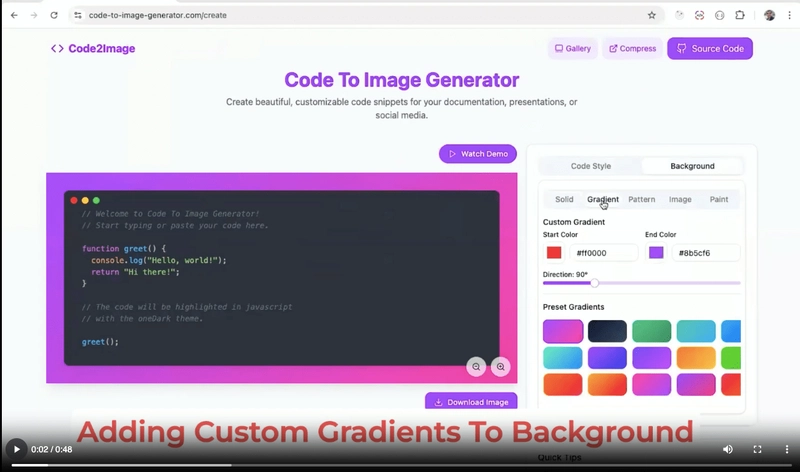Image resolution: width=800 pixels, height=472 pixels.
Task: Click the 'greet();' code line
Action: [x=100, y=342]
